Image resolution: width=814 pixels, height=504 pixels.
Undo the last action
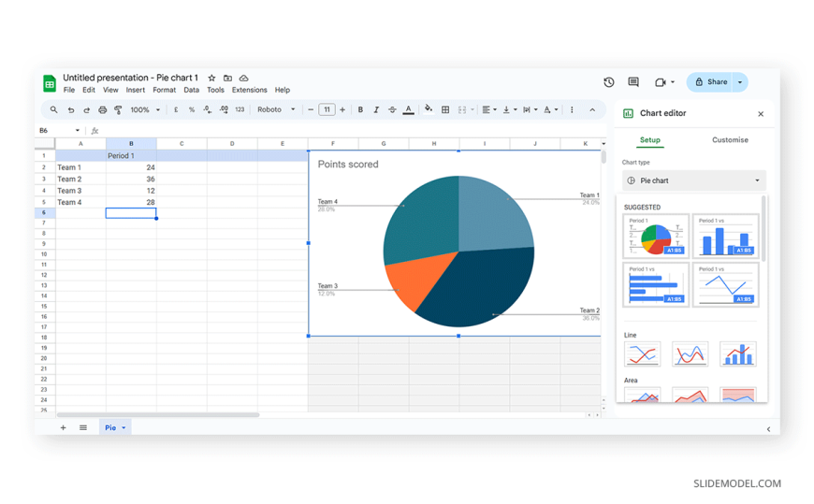click(70, 110)
